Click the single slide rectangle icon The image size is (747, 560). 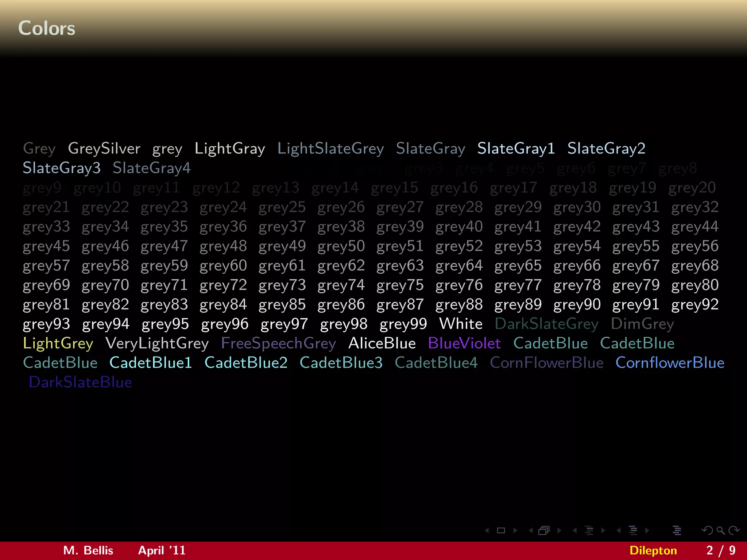click(501, 530)
